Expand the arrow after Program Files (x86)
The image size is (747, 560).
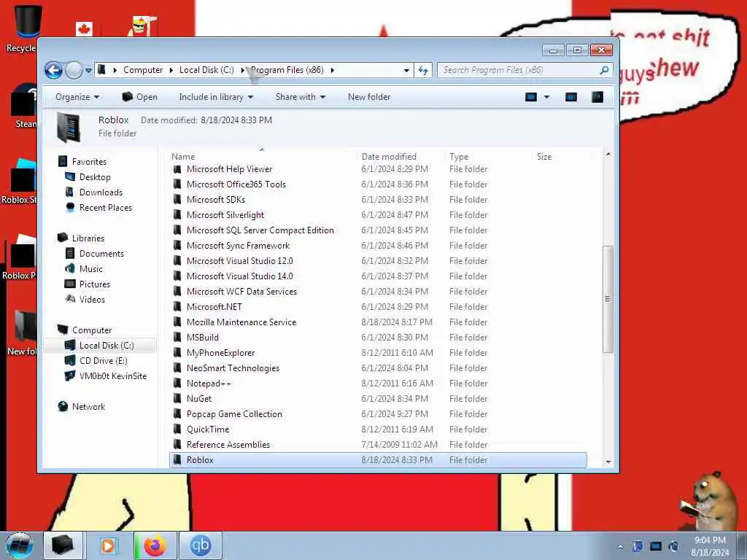tap(333, 70)
